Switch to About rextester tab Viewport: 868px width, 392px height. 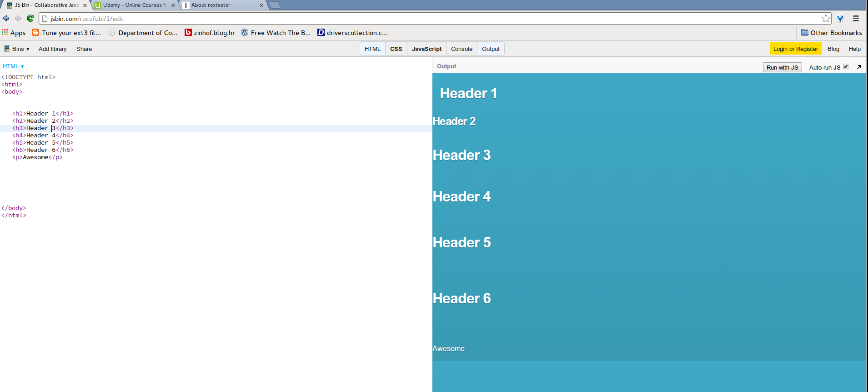tap(222, 5)
